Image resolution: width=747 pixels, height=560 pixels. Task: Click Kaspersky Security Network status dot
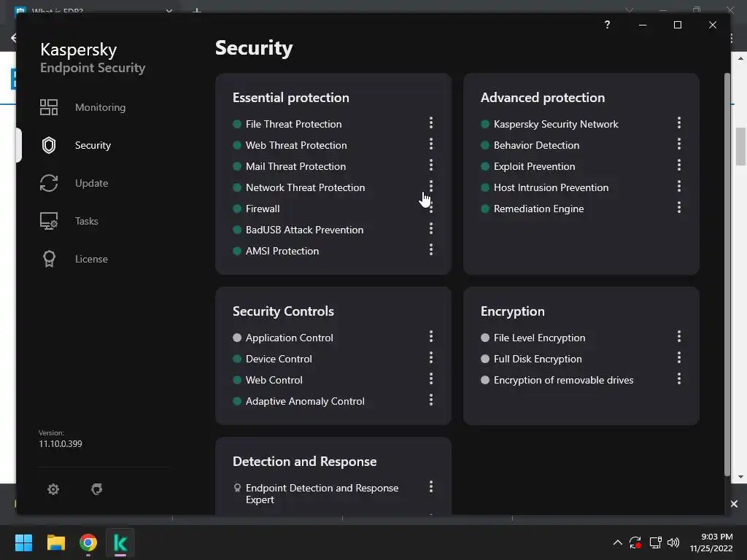(485, 124)
